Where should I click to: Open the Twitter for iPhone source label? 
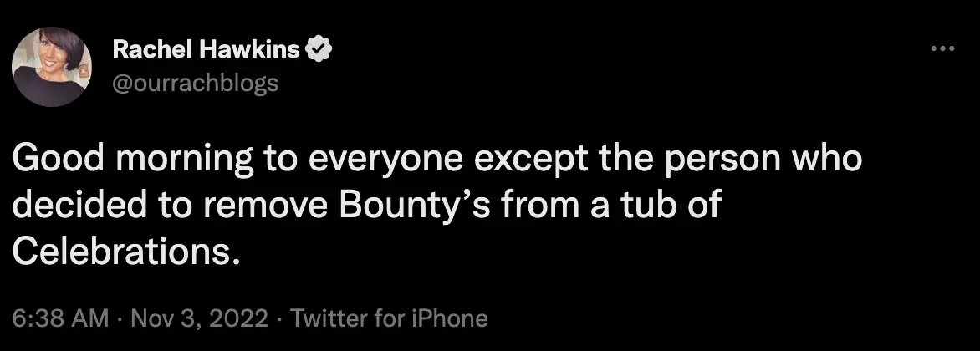tap(387, 318)
